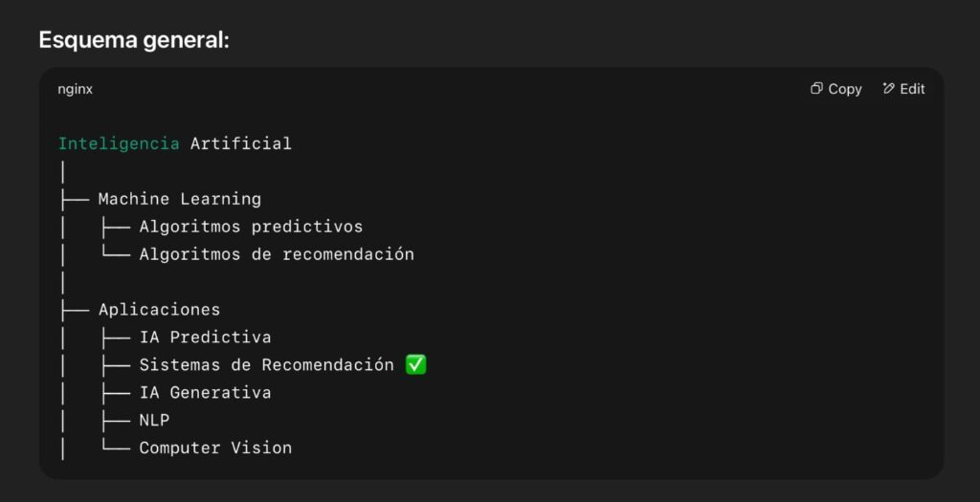Click Algoritmos predictivos entry

[251, 227]
